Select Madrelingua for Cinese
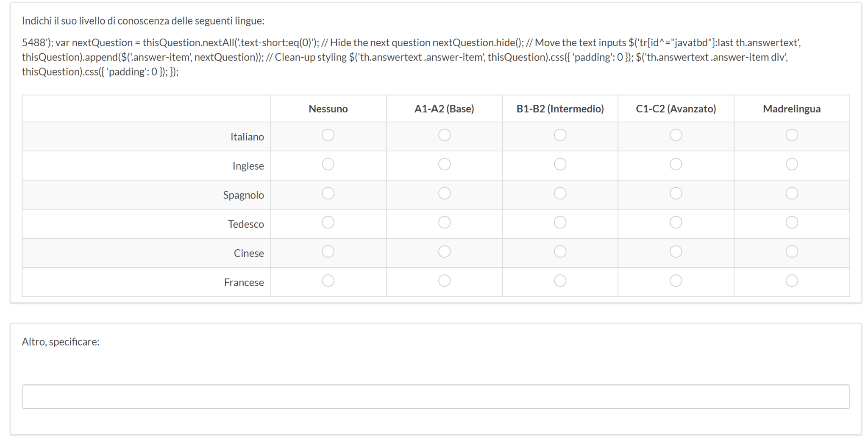868x438 pixels. pyautogui.click(x=791, y=252)
